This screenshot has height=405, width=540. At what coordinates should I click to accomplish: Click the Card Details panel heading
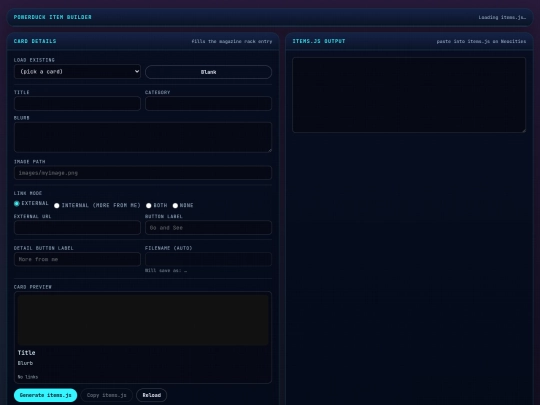pos(35,41)
